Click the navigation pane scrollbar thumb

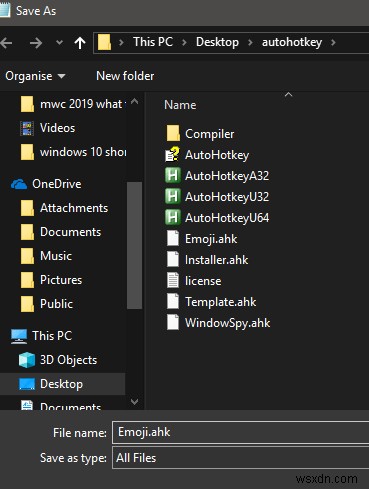tap(135, 245)
